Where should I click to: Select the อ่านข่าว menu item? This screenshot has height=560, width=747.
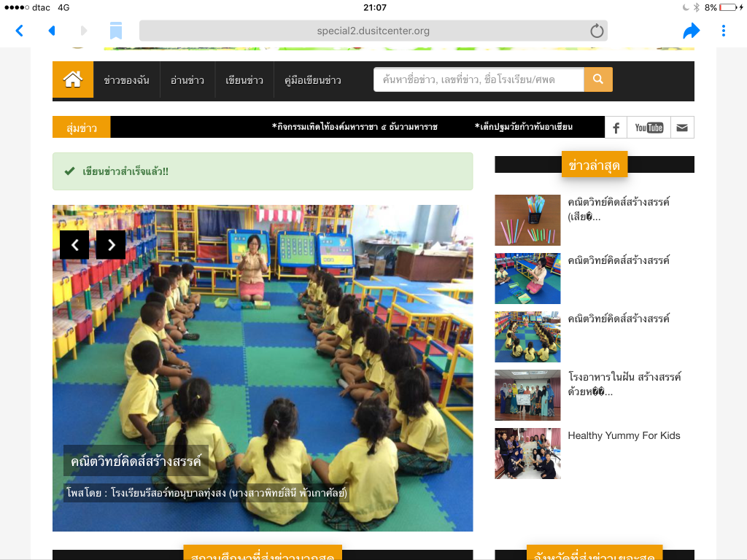tap(187, 80)
